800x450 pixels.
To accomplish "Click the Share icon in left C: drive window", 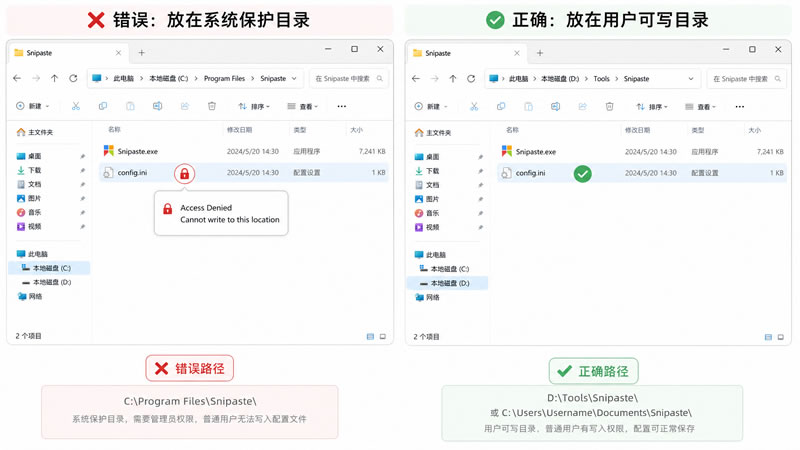I will (x=185, y=106).
